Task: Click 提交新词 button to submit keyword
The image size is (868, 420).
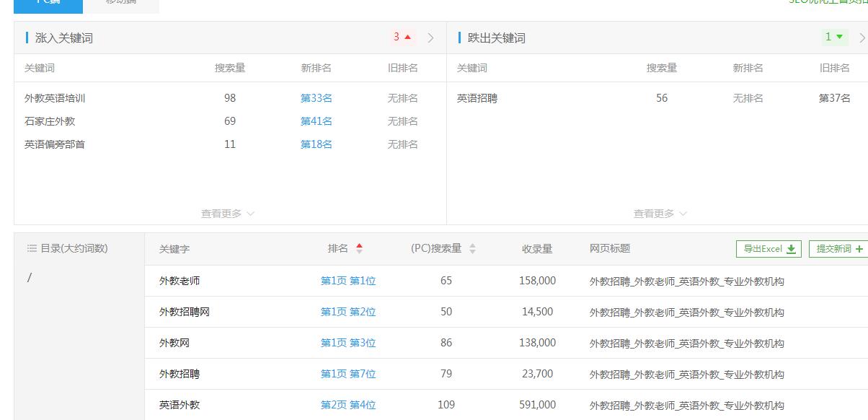Action: [x=838, y=249]
